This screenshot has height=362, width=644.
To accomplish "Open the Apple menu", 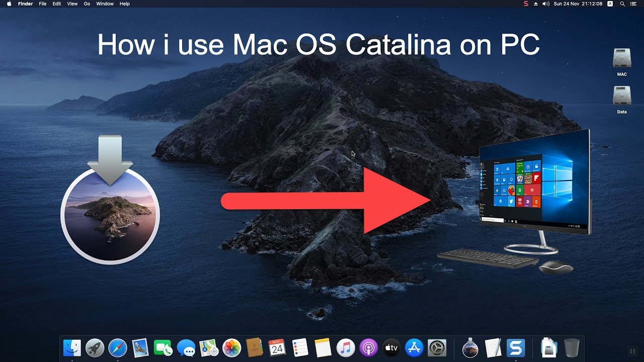I will (x=9, y=4).
